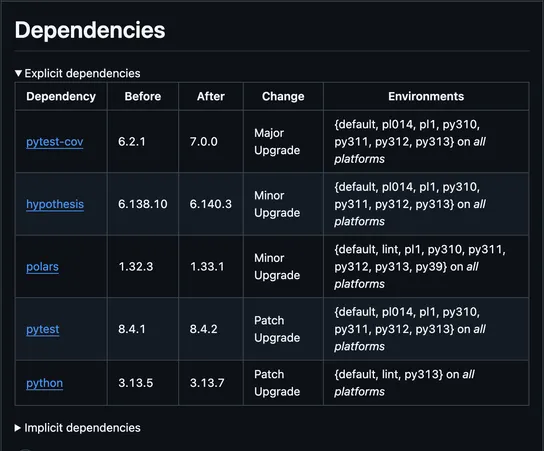Click the pytest link in the 8.4.1 row
Screen dimensions: 544x451
(x=43, y=329)
